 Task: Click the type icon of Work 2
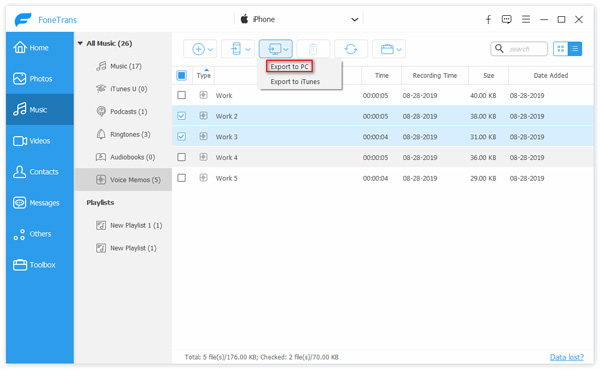click(203, 116)
